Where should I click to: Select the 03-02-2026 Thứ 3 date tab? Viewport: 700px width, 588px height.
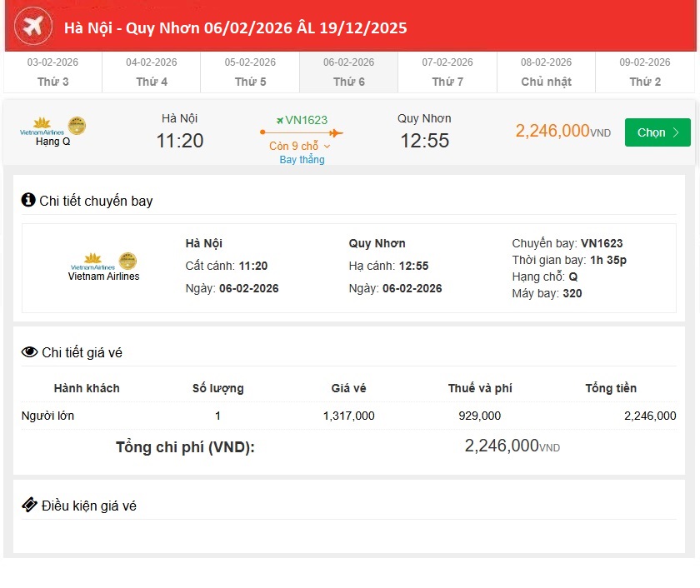coord(53,72)
